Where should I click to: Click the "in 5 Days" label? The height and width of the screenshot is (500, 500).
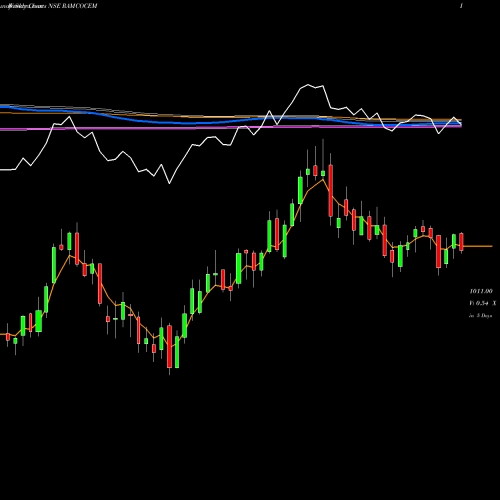pyautogui.click(x=480, y=315)
